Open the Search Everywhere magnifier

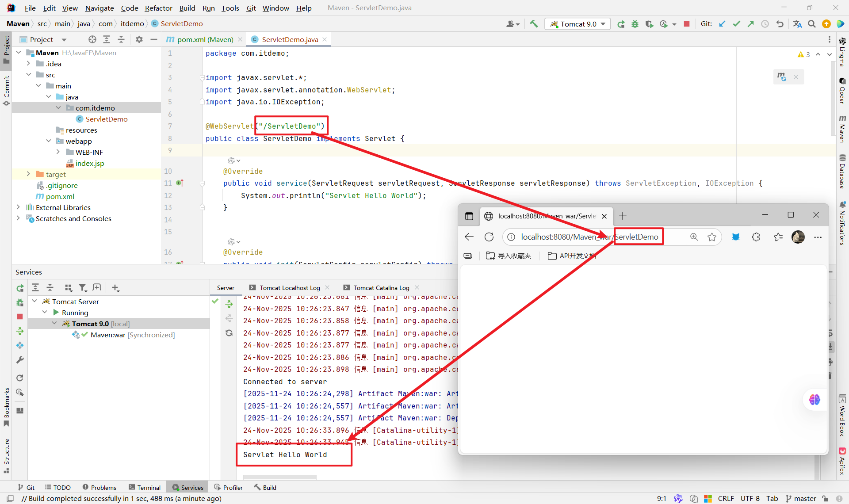812,24
